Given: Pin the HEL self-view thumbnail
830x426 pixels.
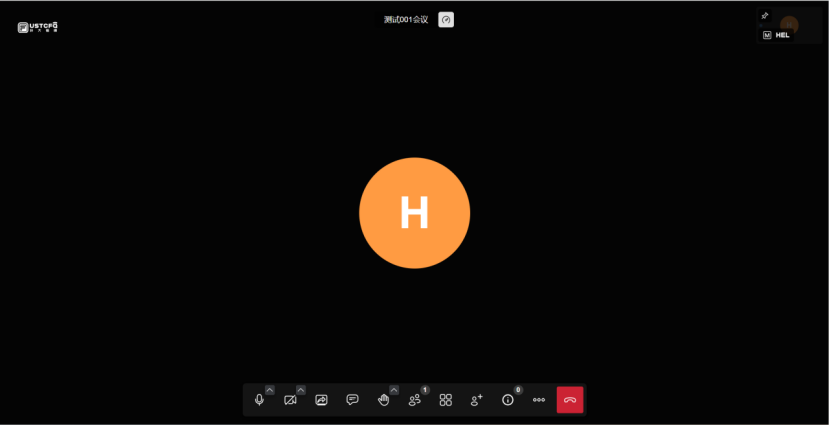Looking at the screenshot, I should click(765, 16).
